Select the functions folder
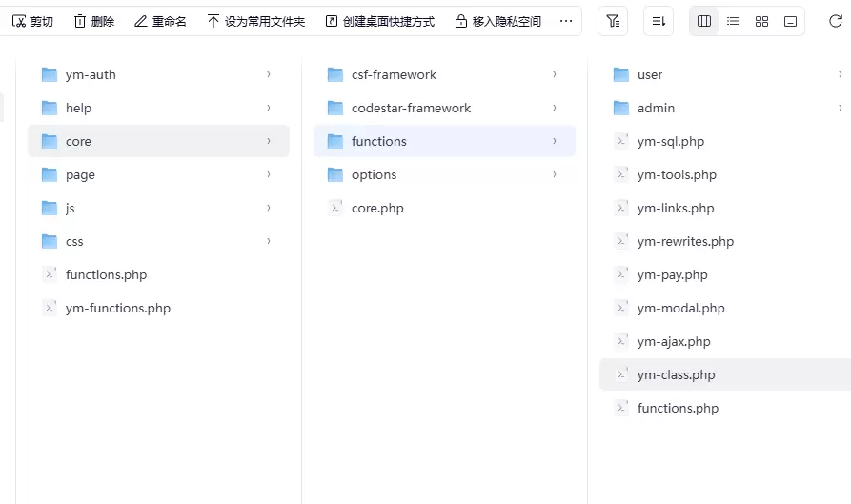This screenshot has height=504, width=851. [x=444, y=141]
